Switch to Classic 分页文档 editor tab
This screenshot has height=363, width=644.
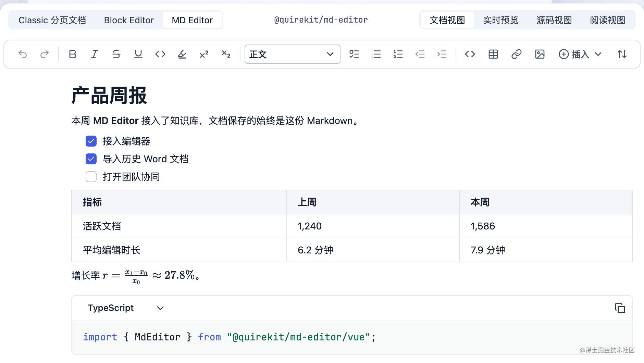(52, 20)
